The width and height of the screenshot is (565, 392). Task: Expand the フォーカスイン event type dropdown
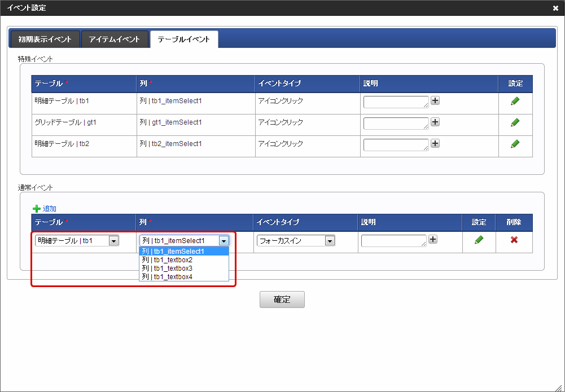tap(296, 241)
